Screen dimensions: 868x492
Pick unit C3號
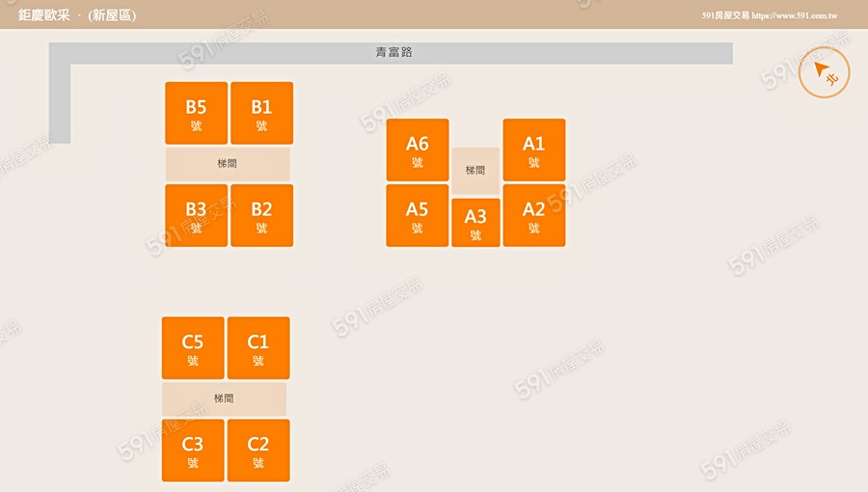193,451
